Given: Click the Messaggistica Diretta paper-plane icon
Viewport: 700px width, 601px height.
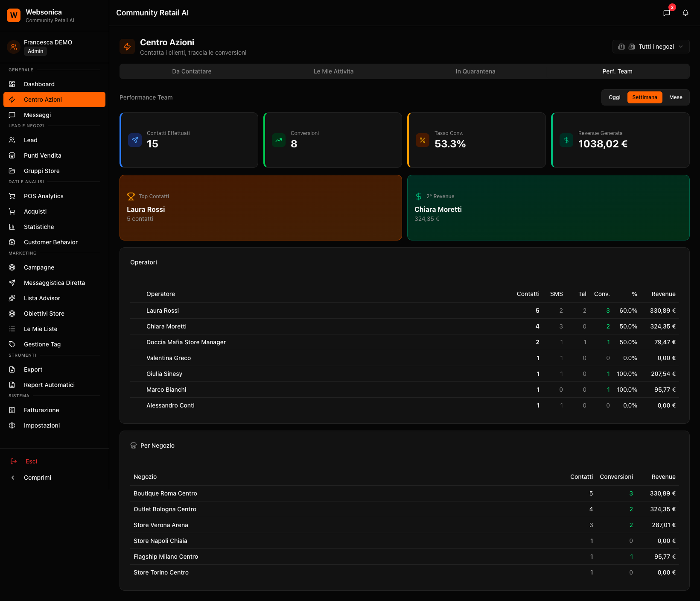Looking at the screenshot, I should click(12, 283).
